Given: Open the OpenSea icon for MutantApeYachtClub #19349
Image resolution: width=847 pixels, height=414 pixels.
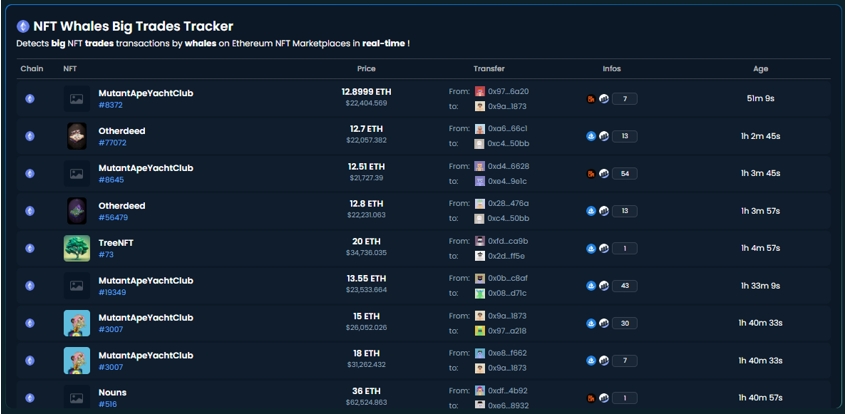Looking at the screenshot, I should pos(591,286).
